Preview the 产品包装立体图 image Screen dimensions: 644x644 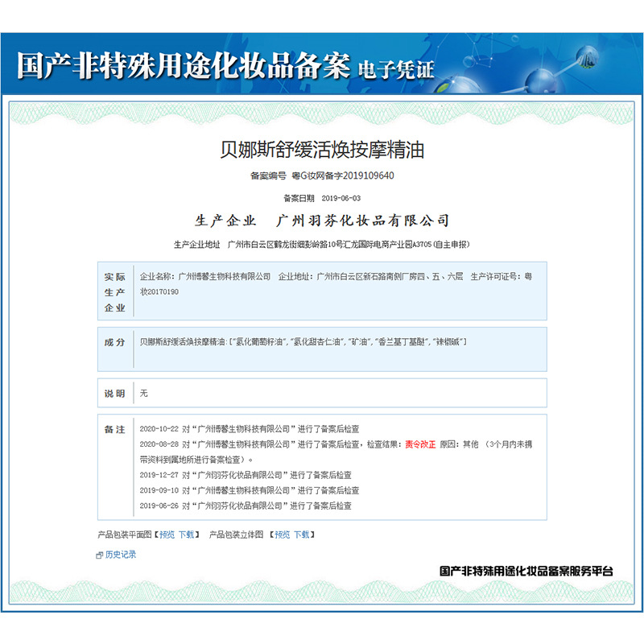282,534
